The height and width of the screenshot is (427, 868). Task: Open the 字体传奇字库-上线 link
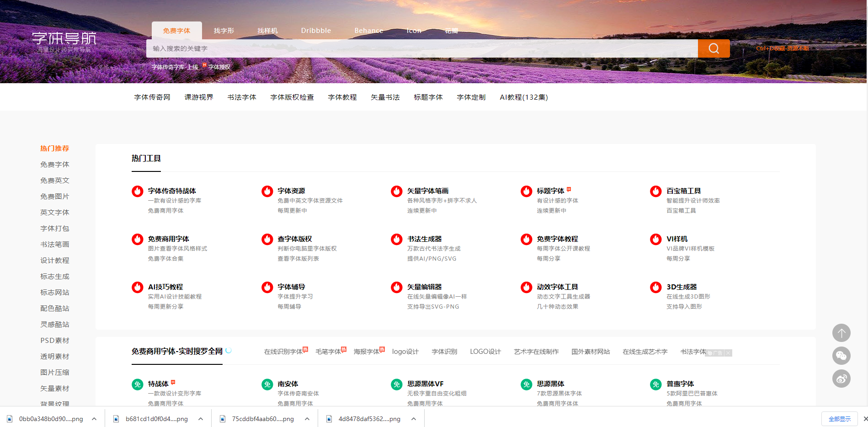[175, 67]
